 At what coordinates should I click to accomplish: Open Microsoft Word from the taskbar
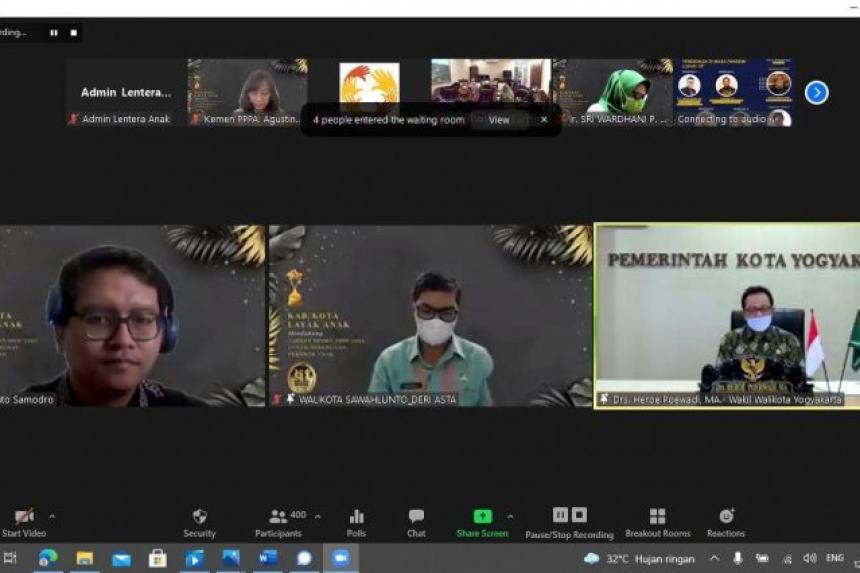click(x=268, y=558)
